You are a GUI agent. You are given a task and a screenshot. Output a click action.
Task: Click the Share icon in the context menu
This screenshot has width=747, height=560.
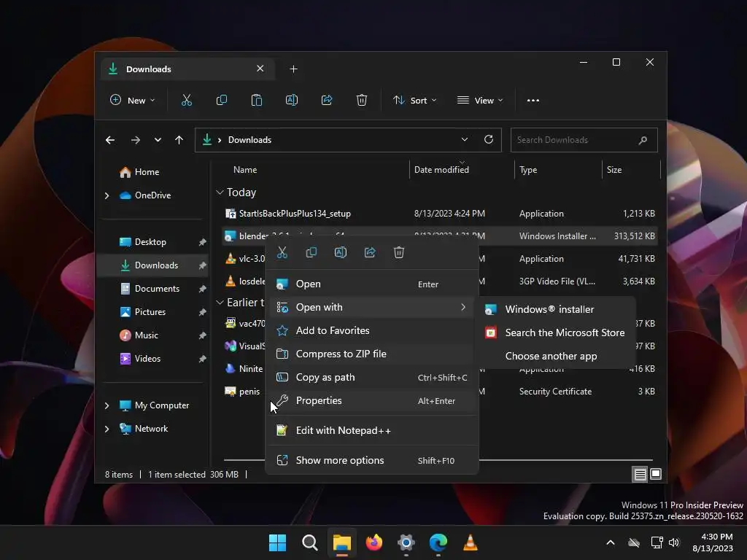(370, 252)
